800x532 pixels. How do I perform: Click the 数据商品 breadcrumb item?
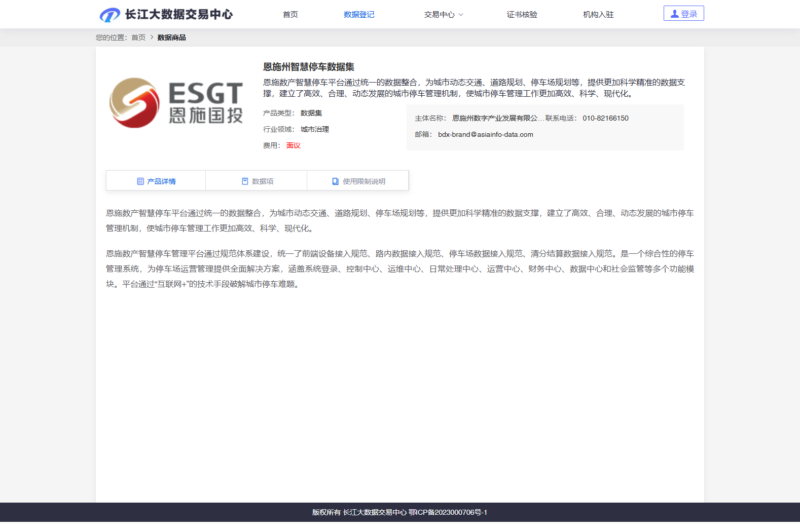point(171,37)
